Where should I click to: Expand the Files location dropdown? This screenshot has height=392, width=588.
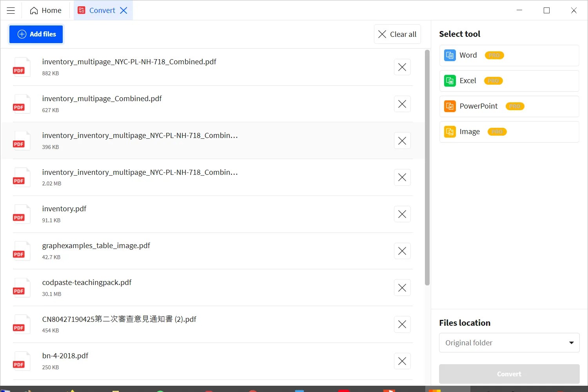(509, 343)
